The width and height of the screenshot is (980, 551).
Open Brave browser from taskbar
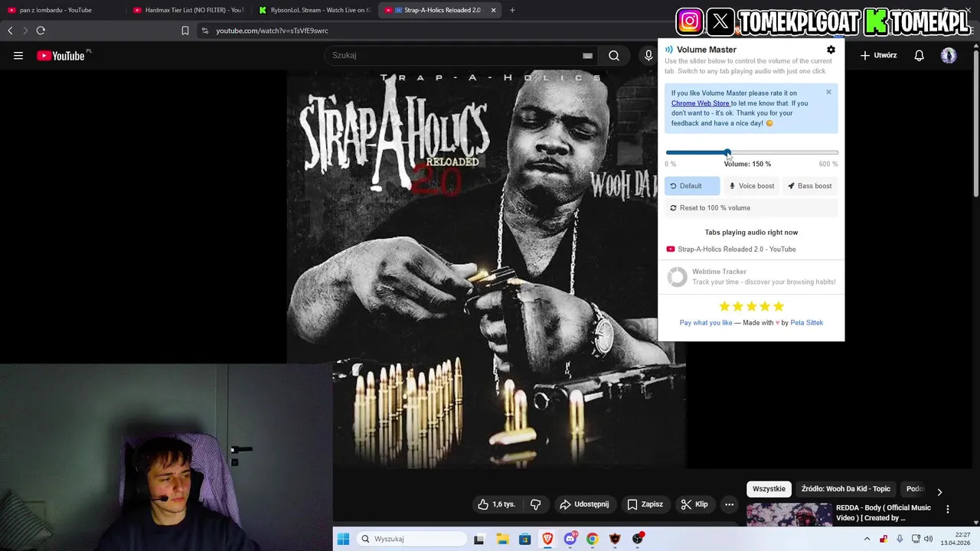tap(547, 539)
